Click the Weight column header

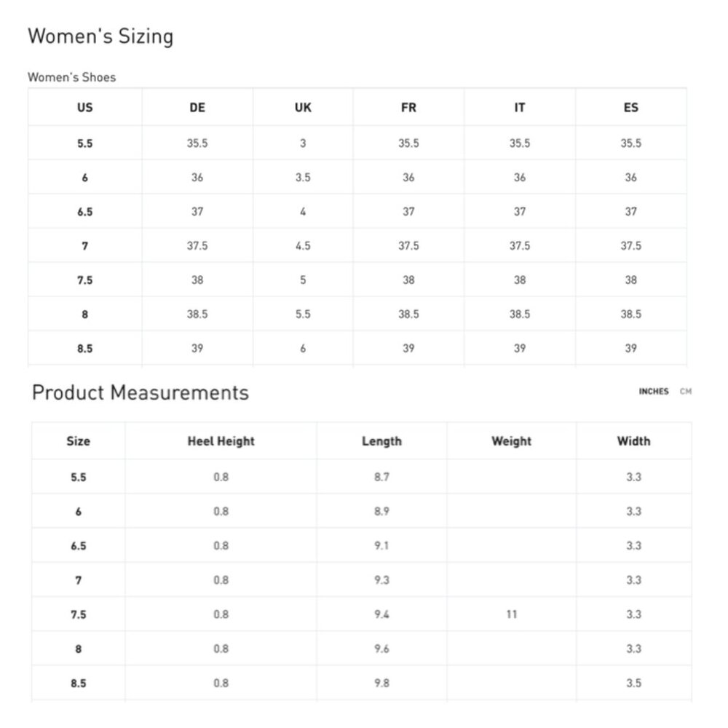(x=512, y=441)
